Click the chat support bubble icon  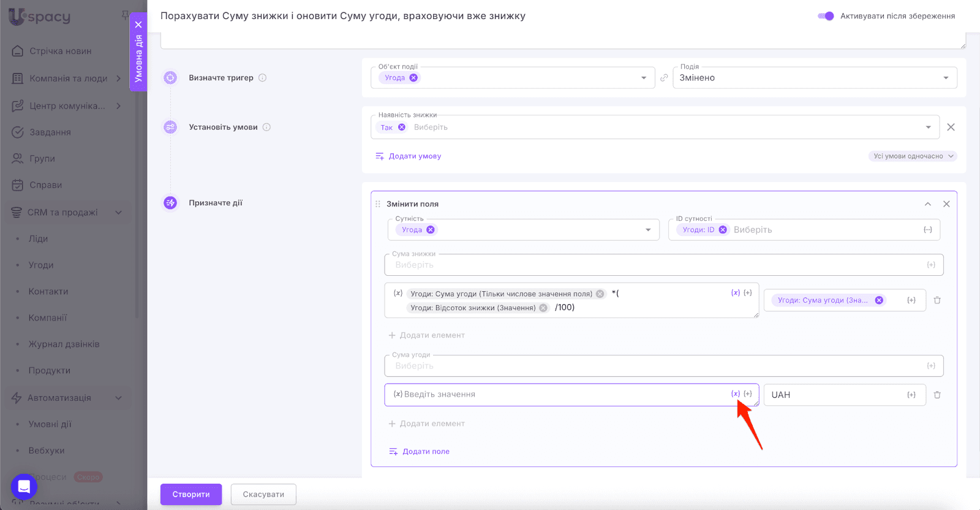tap(24, 487)
